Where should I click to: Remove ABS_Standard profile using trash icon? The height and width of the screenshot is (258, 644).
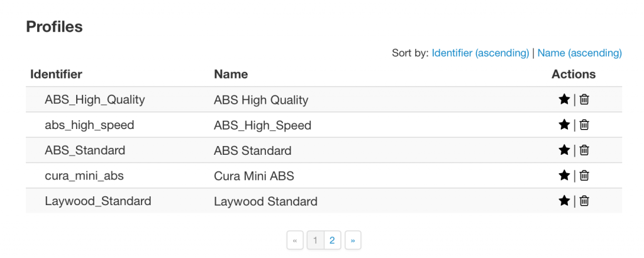(584, 150)
